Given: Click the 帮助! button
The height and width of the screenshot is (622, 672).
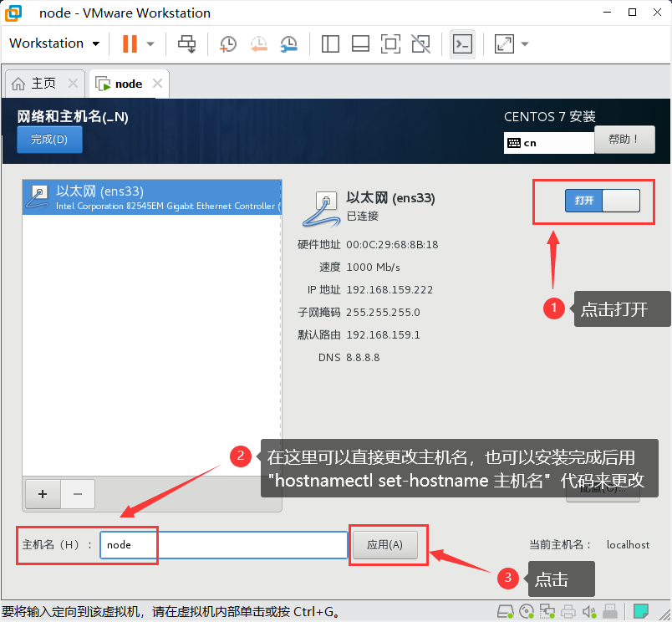Looking at the screenshot, I should click(624, 140).
